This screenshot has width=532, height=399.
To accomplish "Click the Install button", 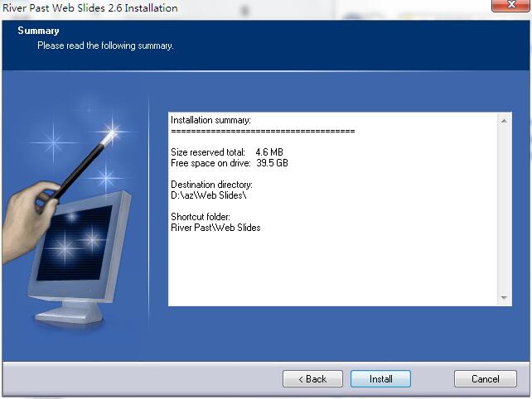I will (380, 378).
